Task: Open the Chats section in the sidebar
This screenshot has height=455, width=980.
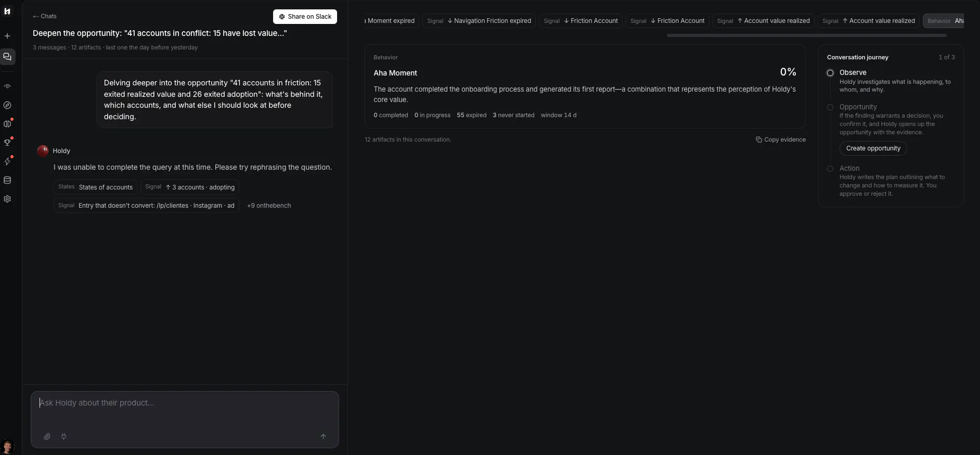Action: click(7, 57)
